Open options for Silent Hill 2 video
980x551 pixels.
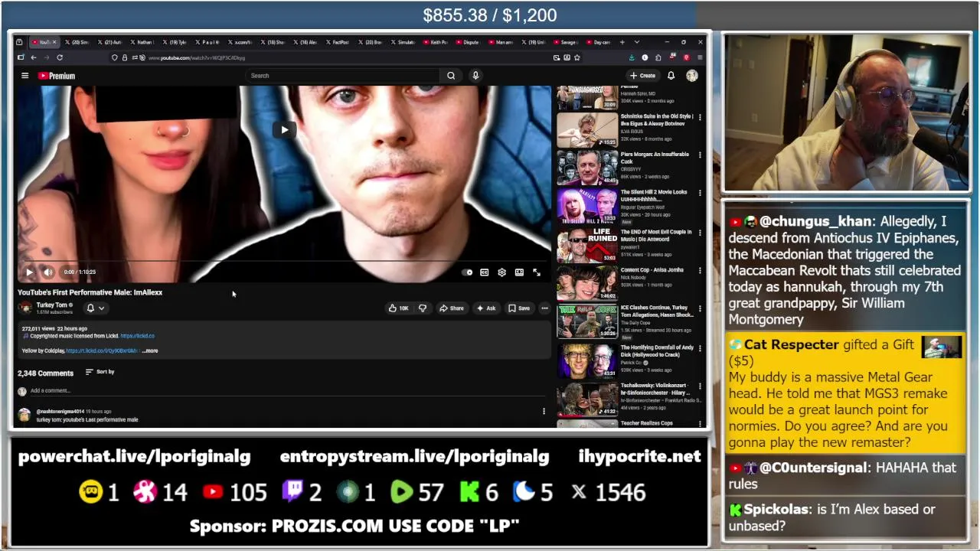pos(700,193)
